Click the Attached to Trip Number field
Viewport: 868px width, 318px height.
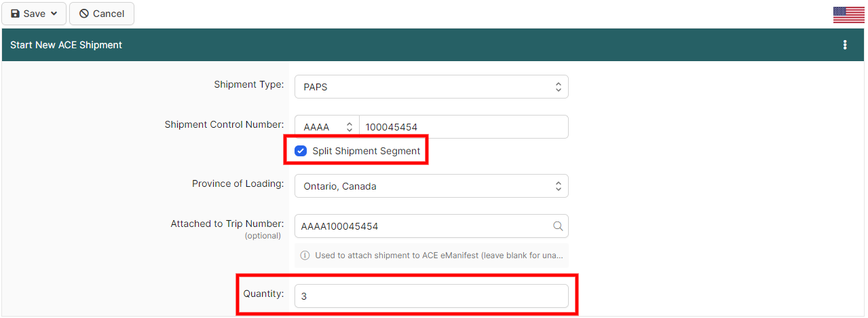pos(421,226)
